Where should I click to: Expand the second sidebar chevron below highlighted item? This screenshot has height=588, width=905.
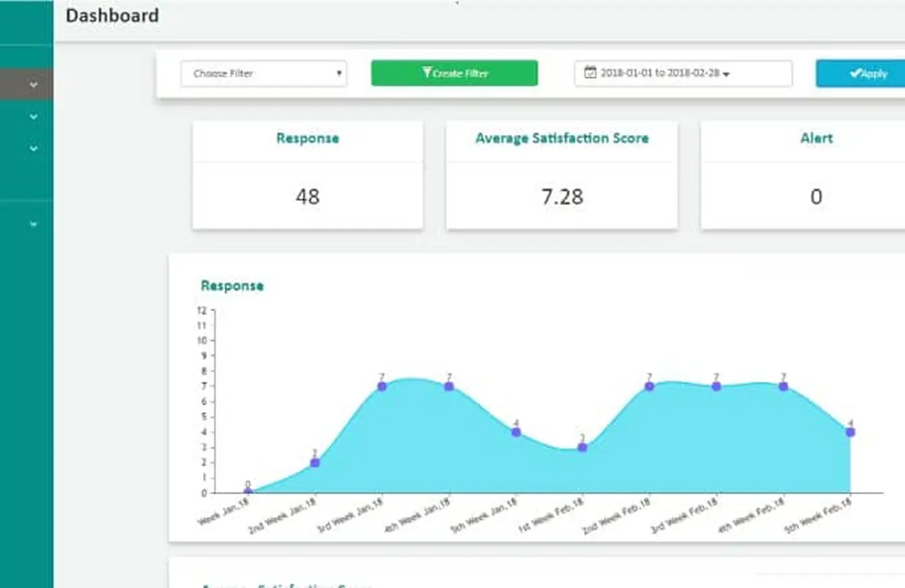tap(34, 117)
